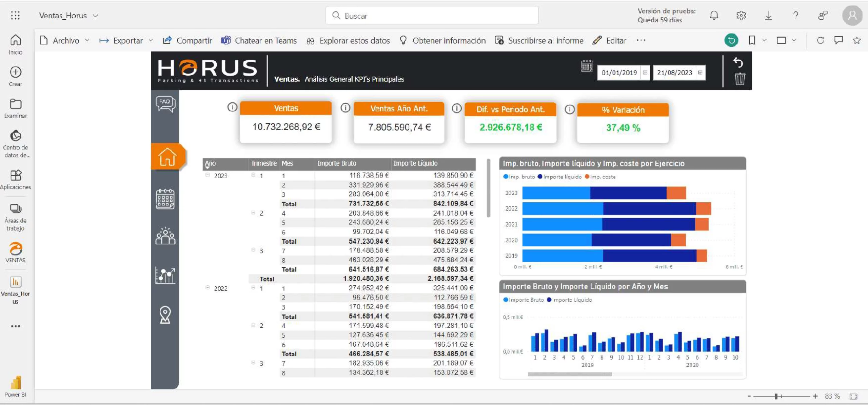Open the people analysis page from sidebar

click(165, 236)
